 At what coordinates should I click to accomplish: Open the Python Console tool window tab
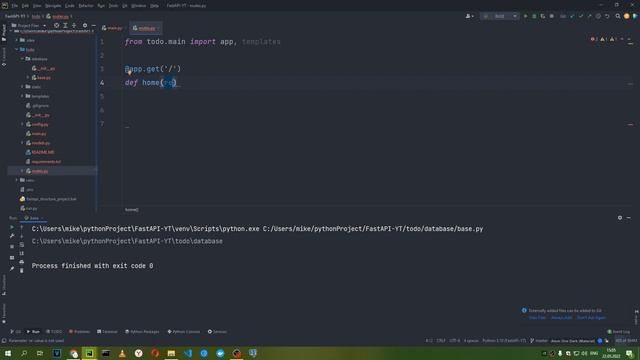pos(184,332)
